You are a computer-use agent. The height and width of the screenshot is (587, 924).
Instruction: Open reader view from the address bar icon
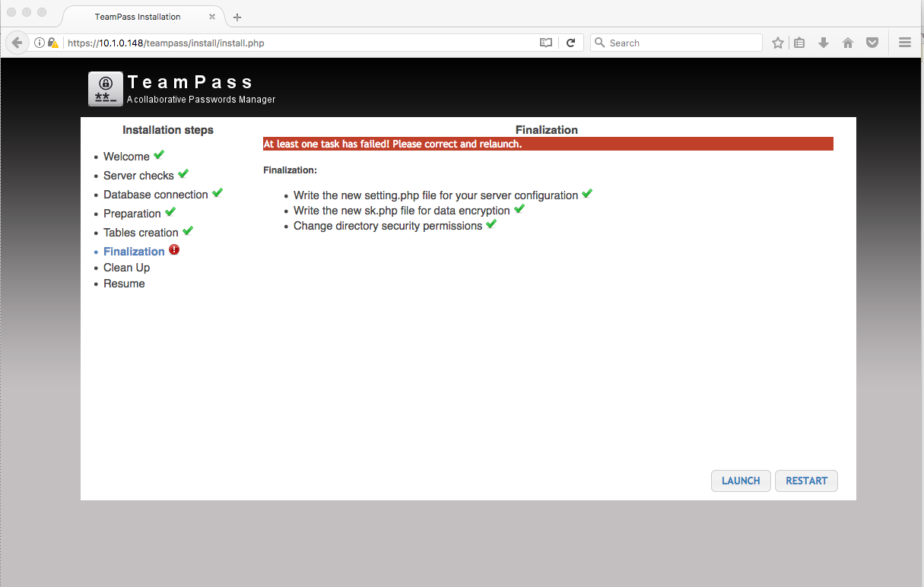545,43
